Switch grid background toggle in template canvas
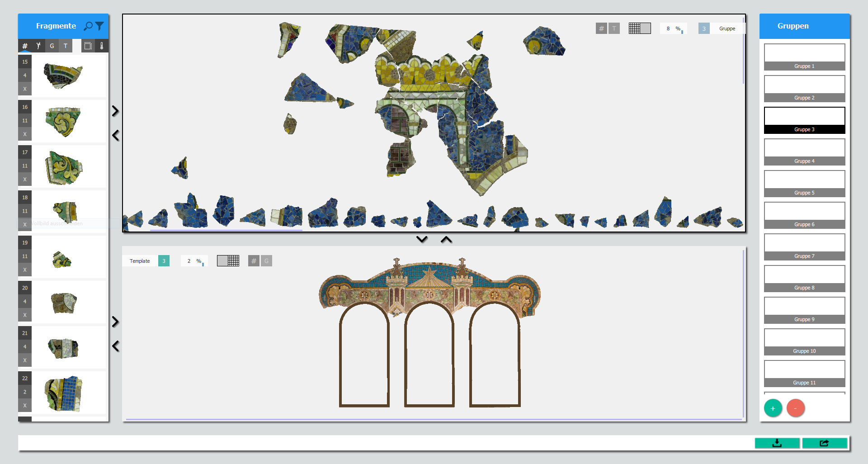The image size is (868, 464). point(228,261)
